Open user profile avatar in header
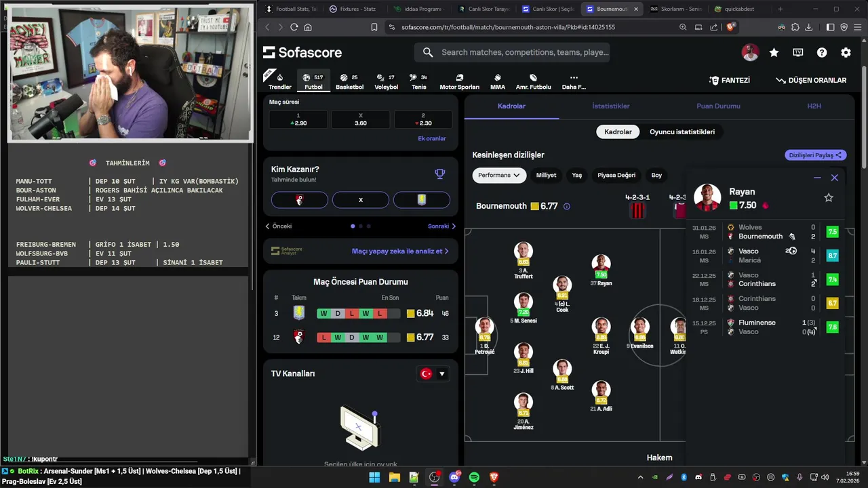Image resolution: width=868 pixels, height=488 pixels. click(750, 52)
